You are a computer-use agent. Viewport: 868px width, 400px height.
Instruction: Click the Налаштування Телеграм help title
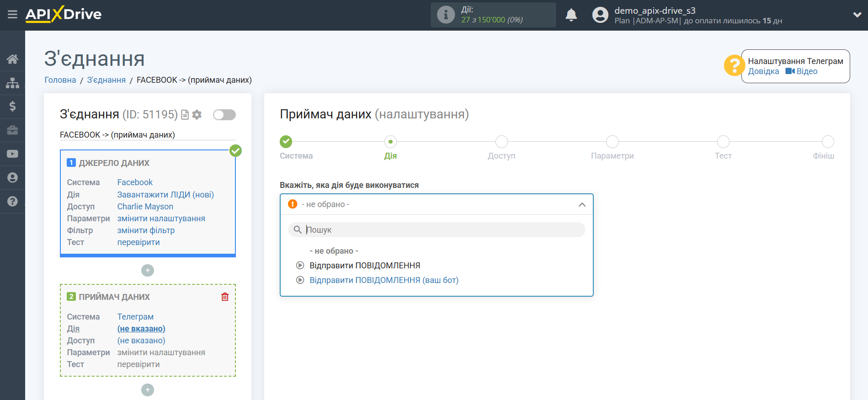[795, 61]
